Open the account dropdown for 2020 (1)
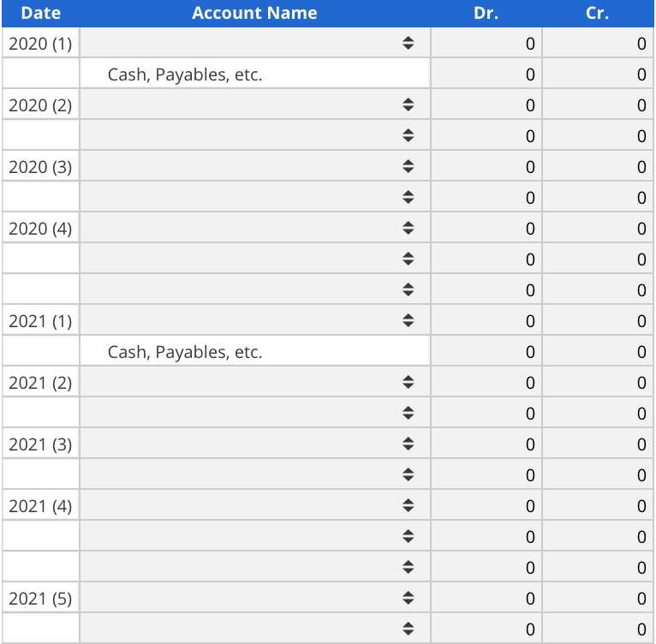 (x=255, y=43)
